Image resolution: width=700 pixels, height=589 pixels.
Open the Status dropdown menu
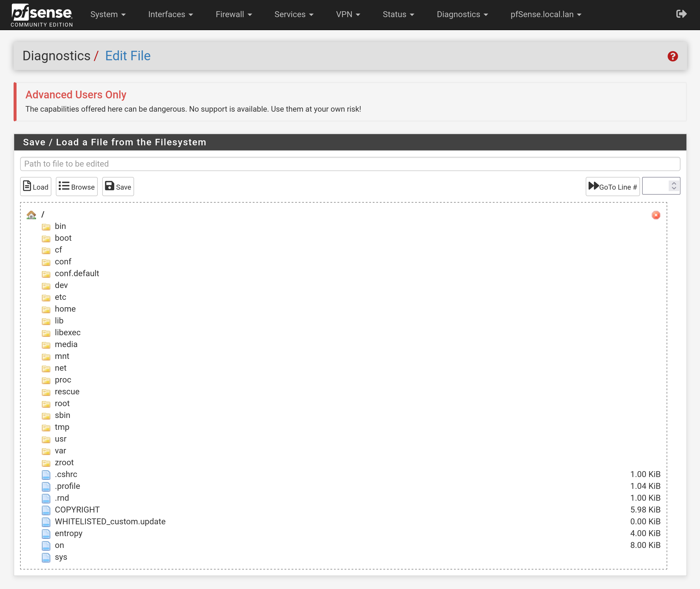[x=398, y=14]
